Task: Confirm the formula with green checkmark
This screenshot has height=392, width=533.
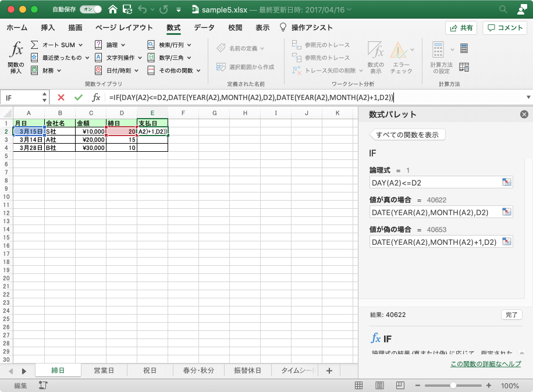Action: point(79,98)
